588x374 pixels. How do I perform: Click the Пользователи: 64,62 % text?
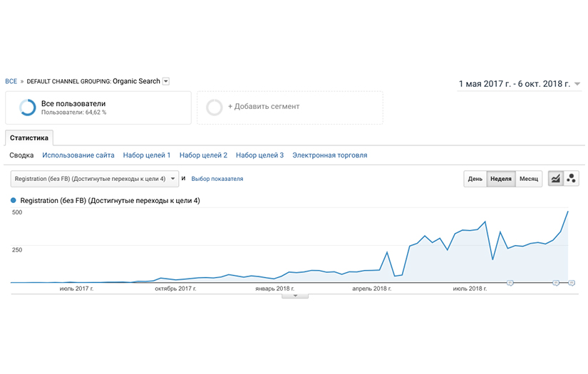point(73,113)
